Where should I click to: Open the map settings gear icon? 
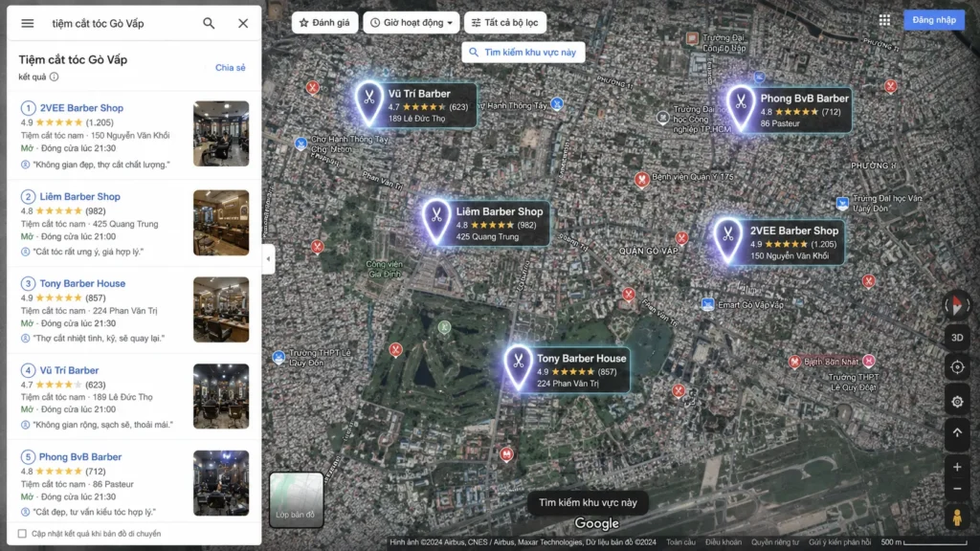pos(957,402)
